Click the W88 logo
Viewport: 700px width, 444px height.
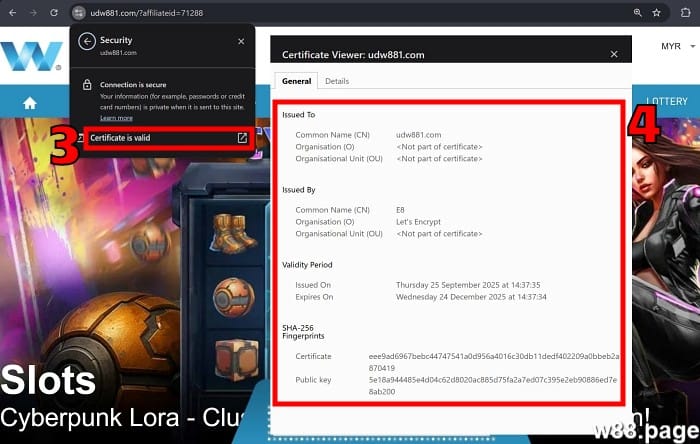click(31, 56)
